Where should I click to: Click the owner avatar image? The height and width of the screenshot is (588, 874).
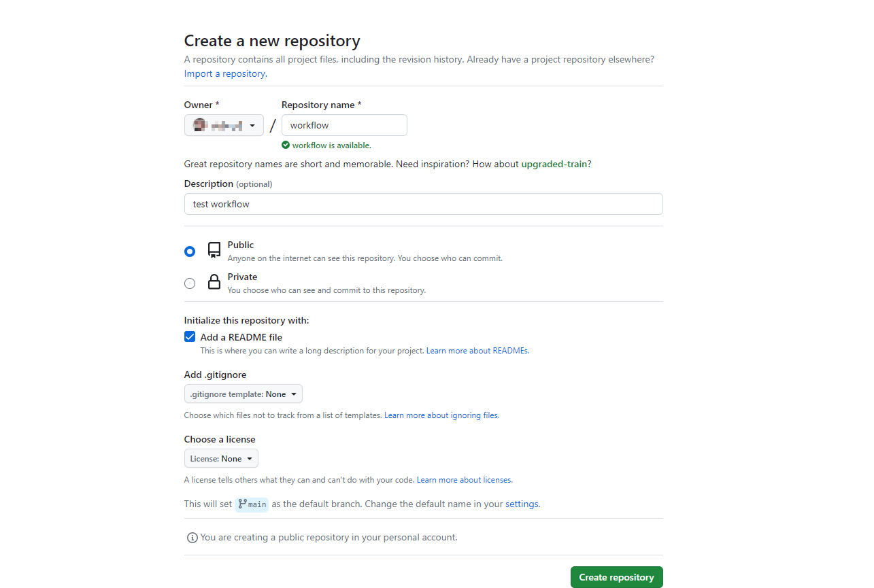(x=199, y=125)
